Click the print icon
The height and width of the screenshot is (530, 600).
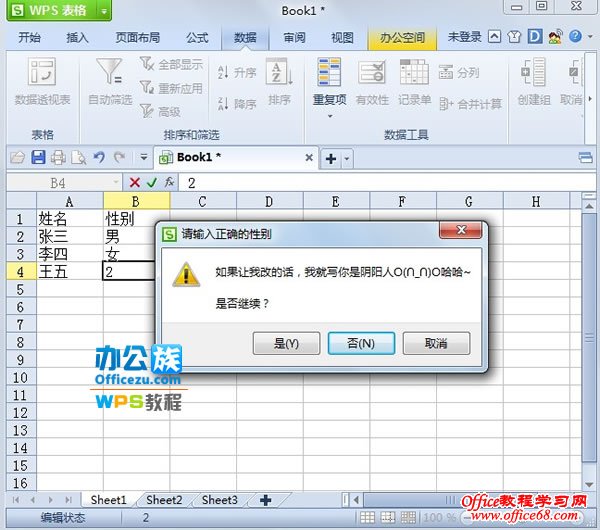(x=58, y=158)
